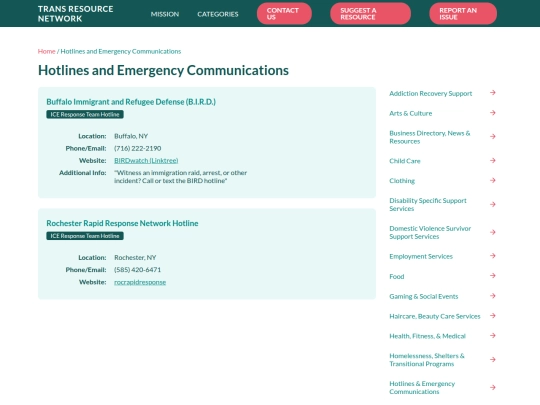Click the location text Rochester, NY

point(135,258)
